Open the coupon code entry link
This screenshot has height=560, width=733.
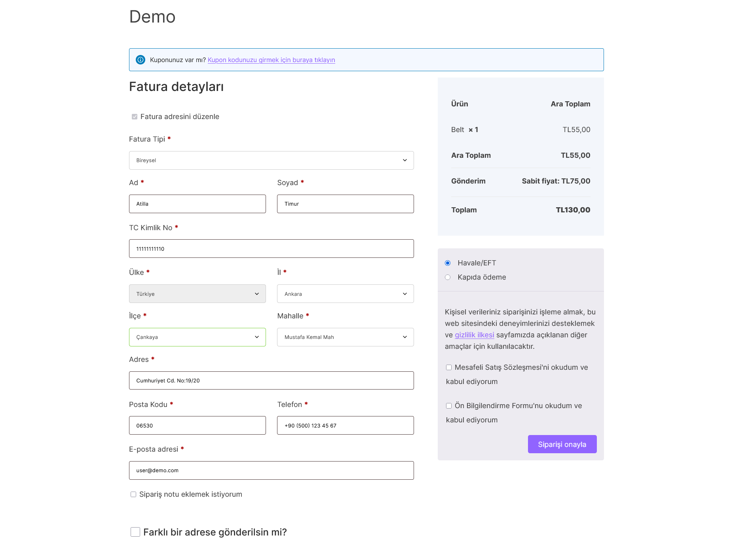coord(271,60)
